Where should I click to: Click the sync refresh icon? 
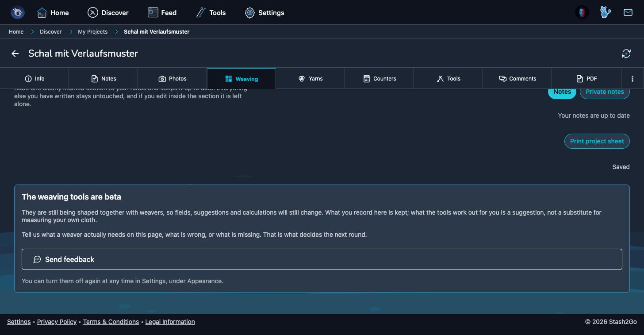point(626,54)
